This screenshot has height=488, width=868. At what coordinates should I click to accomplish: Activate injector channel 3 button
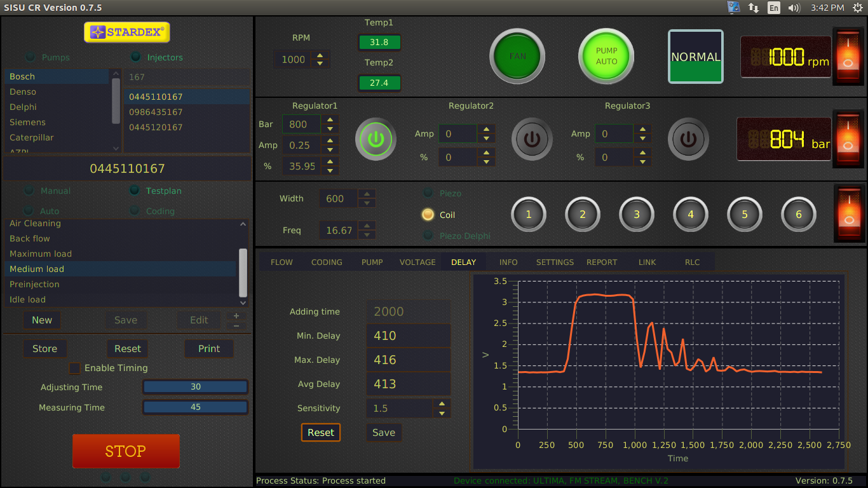tap(637, 215)
